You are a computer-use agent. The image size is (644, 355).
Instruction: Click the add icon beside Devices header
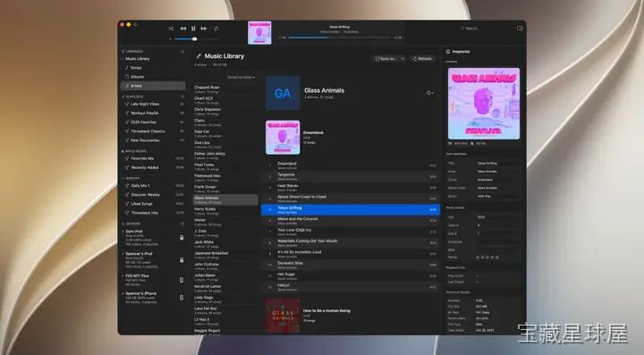click(182, 224)
